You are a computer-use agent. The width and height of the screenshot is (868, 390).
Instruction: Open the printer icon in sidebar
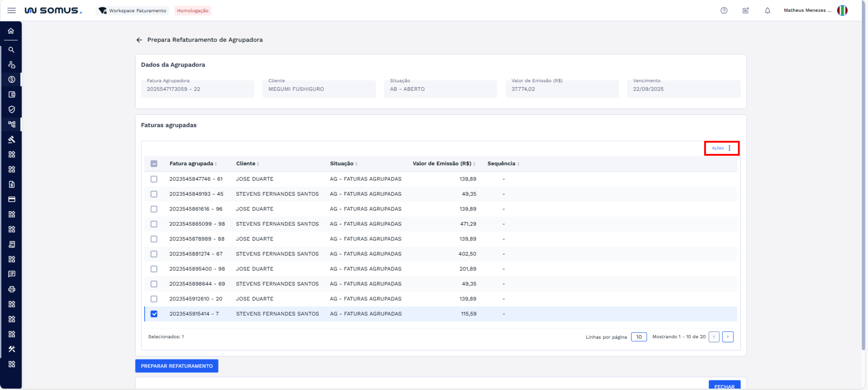coord(11,289)
